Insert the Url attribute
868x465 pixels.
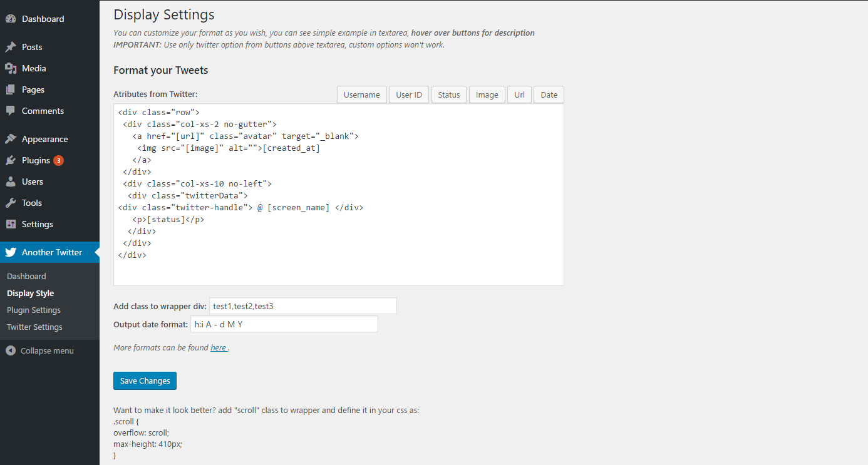pyautogui.click(x=519, y=95)
